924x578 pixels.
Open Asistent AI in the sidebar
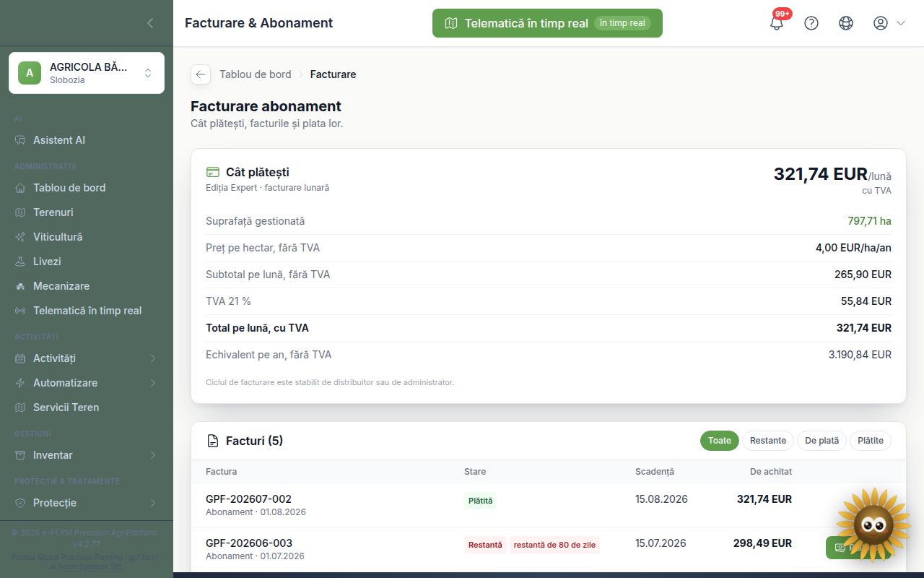pos(87,140)
